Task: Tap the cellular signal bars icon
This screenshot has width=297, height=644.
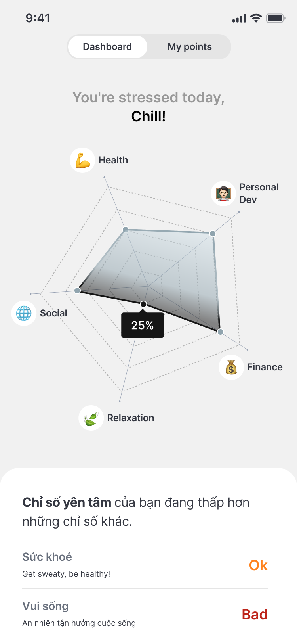Action: (x=239, y=19)
